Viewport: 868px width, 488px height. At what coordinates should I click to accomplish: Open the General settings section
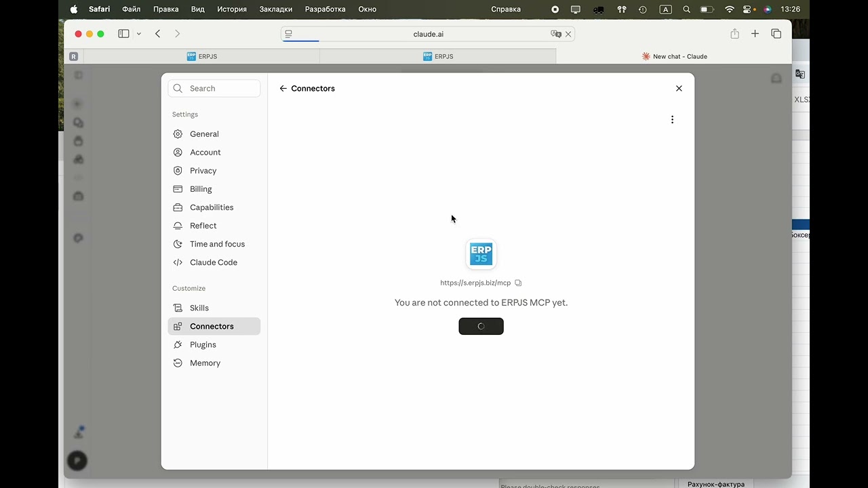[x=214, y=134]
